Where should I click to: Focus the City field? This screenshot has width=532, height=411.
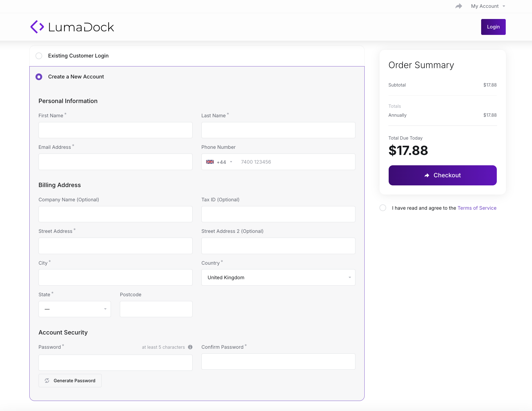click(x=115, y=277)
